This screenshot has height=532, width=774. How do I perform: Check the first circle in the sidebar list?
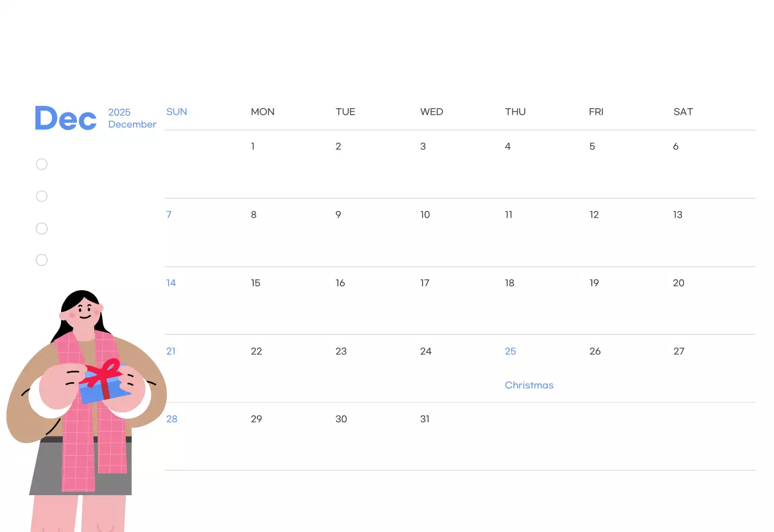tap(41, 164)
